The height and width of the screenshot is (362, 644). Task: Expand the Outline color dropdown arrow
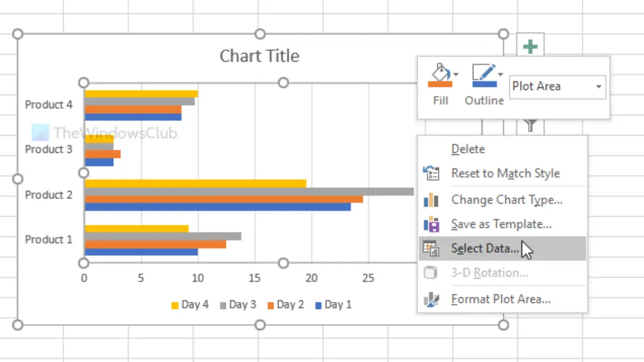tap(500, 74)
